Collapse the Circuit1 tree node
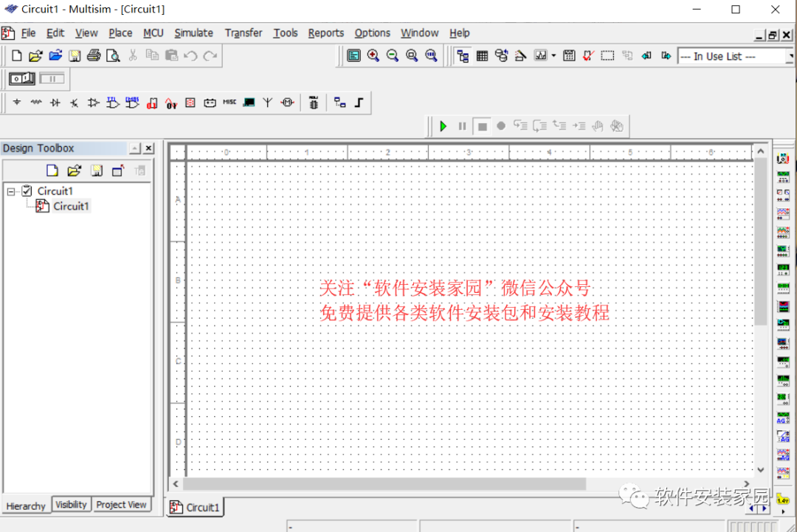Viewport: 797px width, 532px height. 10,192
